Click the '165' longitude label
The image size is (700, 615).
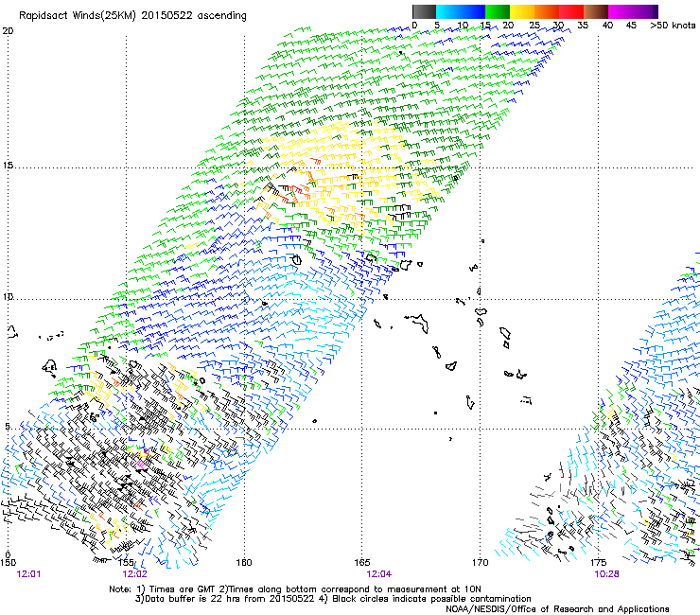pyautogui.click(x=362, y=563)
